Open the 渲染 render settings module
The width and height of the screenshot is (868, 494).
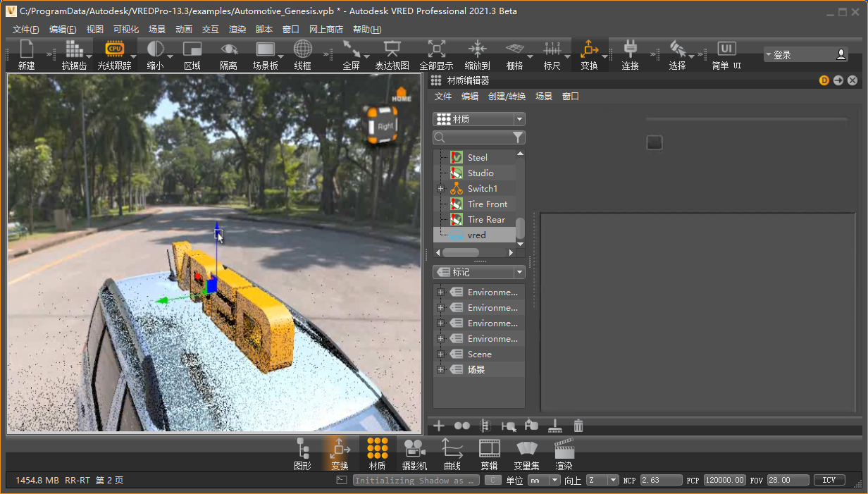(564, 454)
